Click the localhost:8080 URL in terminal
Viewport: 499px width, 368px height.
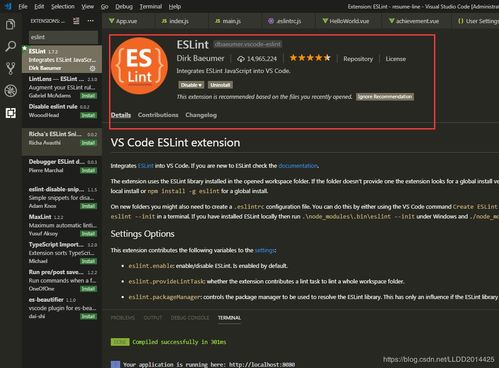click(x=262, y=365)
